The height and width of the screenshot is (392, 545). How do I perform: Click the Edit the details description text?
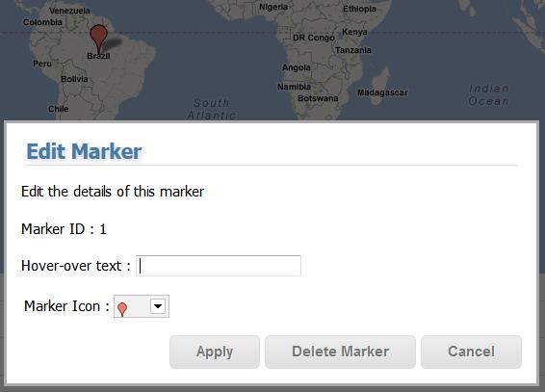tap(113, 192)
